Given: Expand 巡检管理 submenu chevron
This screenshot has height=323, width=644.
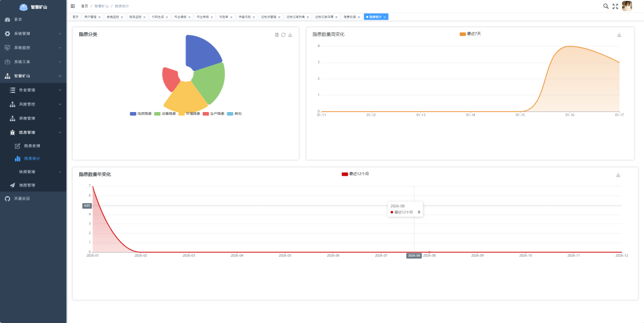Looking at the screenshot, I should pyautogui.click(x=60, y=118).
